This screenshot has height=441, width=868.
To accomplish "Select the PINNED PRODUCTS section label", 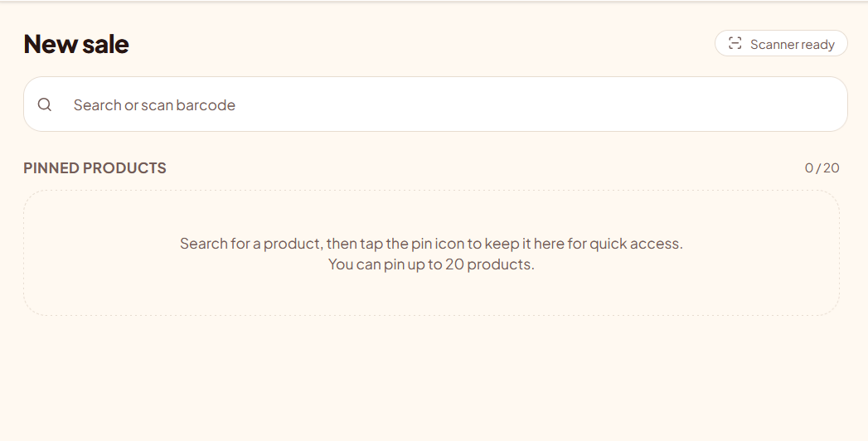I will click(x=95, y=167).
